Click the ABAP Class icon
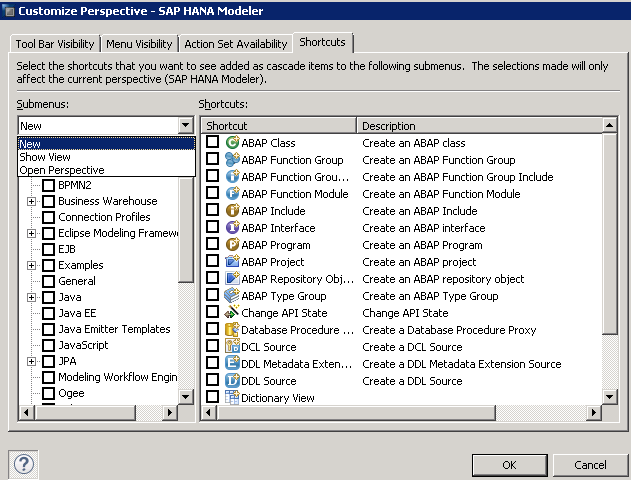 (x=232, y=143)
